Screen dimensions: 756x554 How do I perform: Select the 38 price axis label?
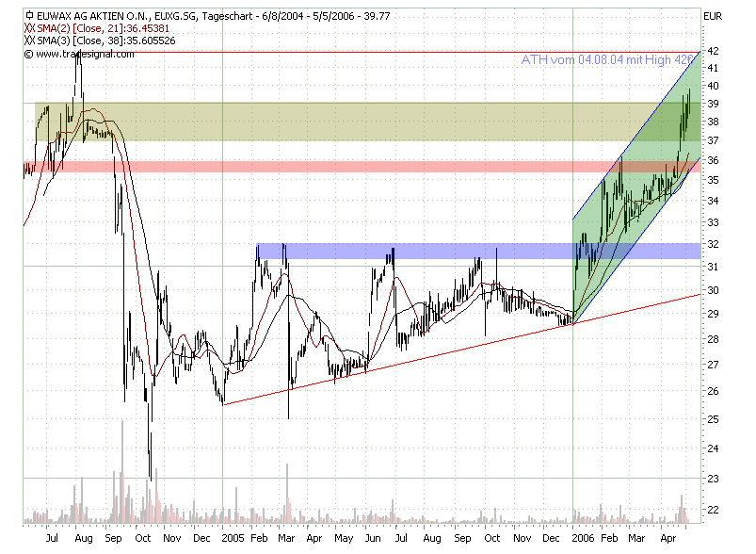[713, 122]
